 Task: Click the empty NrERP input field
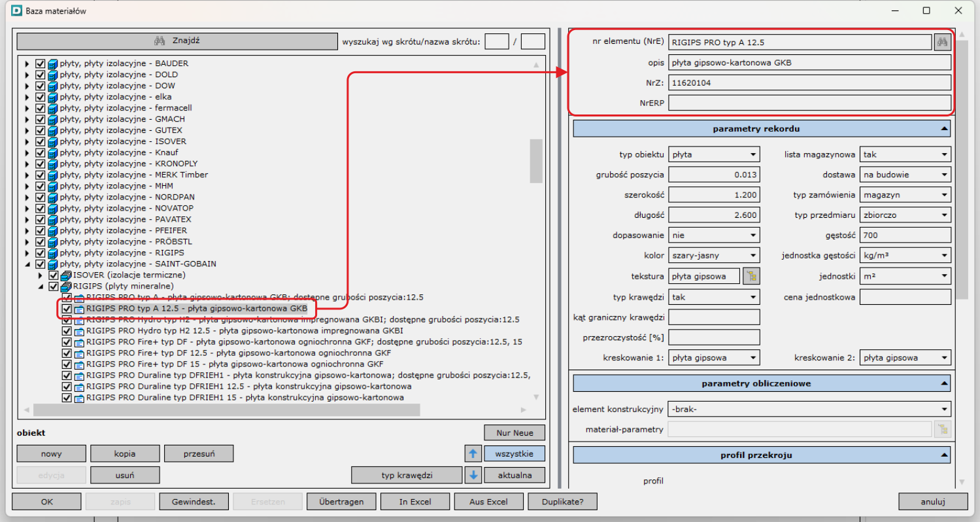click(x=809, y=103)
